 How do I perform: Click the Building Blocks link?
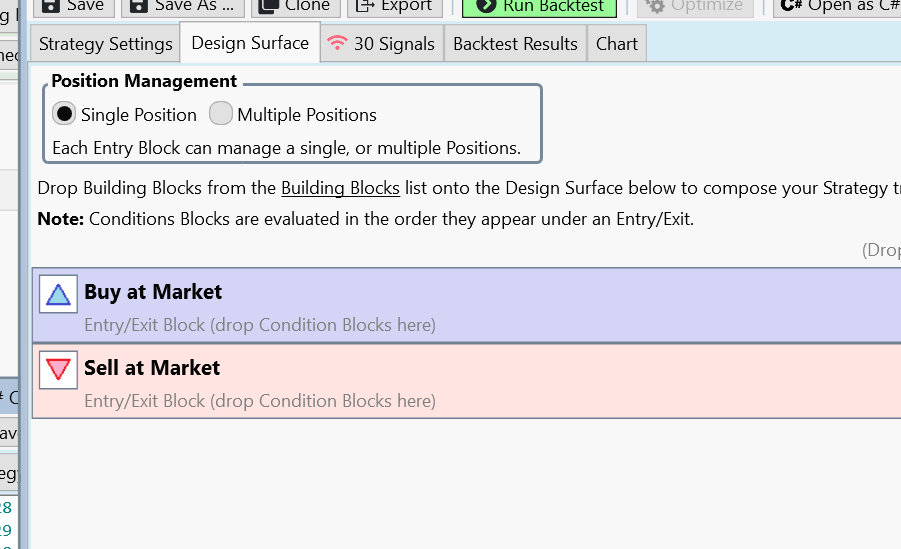tap(340, 188)
